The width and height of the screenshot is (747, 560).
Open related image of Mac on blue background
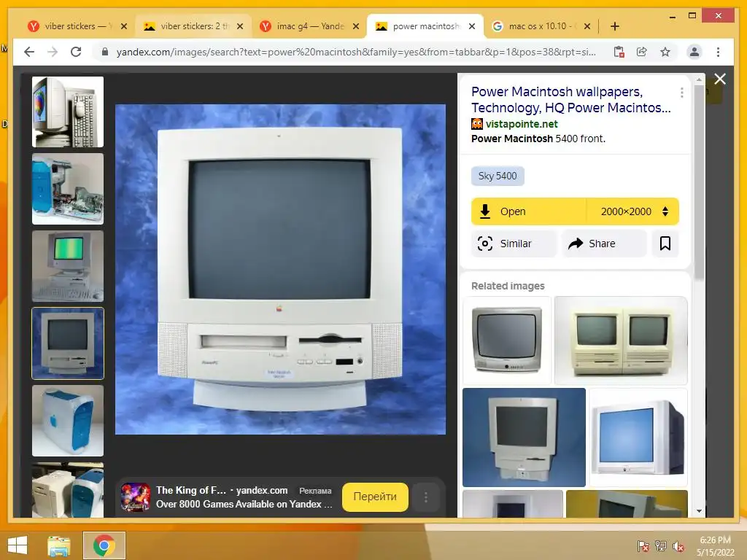coord(524,437)
